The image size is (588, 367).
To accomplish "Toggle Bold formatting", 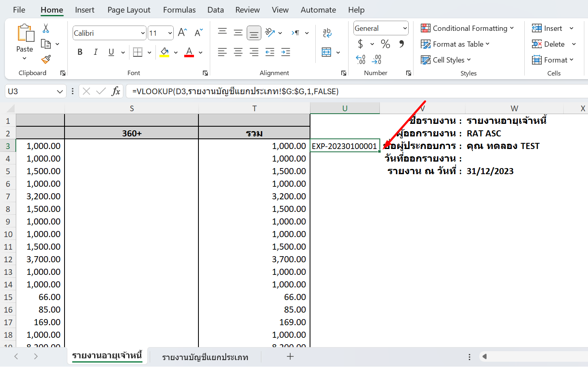I will pyautogui.click(x=80, y=52).
